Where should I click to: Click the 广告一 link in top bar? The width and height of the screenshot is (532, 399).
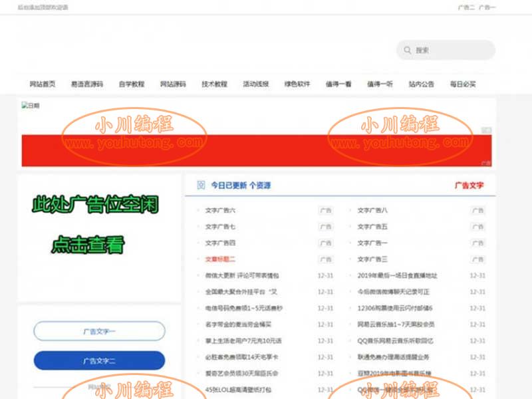[x=487, y=7]
